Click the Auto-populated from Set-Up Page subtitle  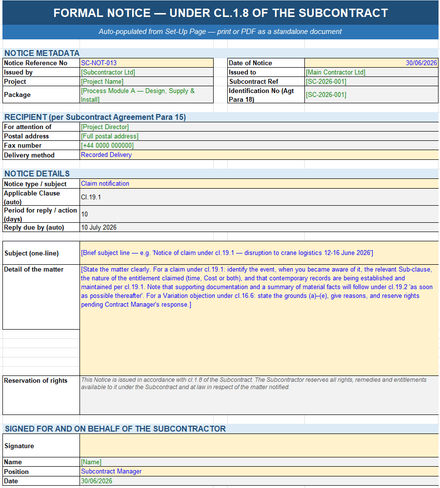(220, 32)
